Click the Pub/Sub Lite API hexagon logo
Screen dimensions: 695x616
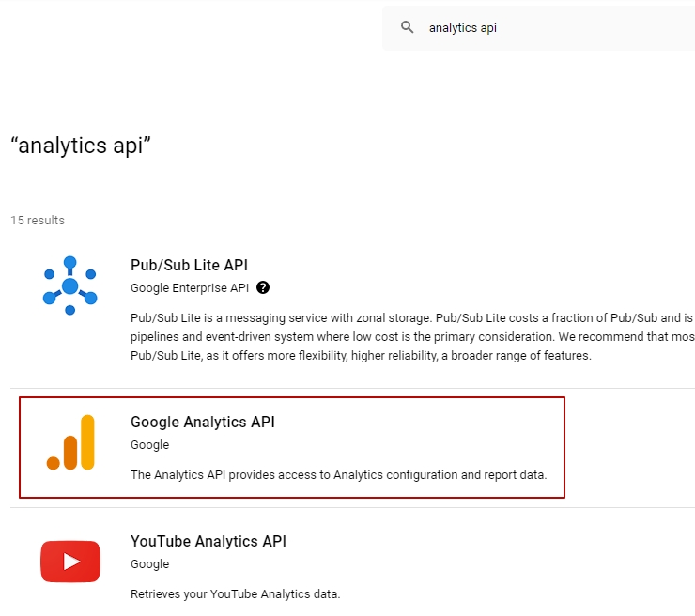coord(69,285)
